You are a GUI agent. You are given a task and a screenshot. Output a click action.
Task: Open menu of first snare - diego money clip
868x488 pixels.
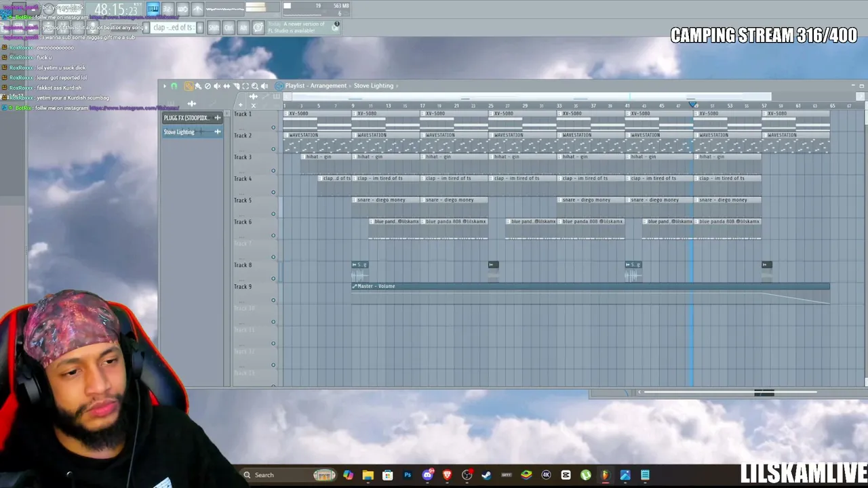pos(355,200)
